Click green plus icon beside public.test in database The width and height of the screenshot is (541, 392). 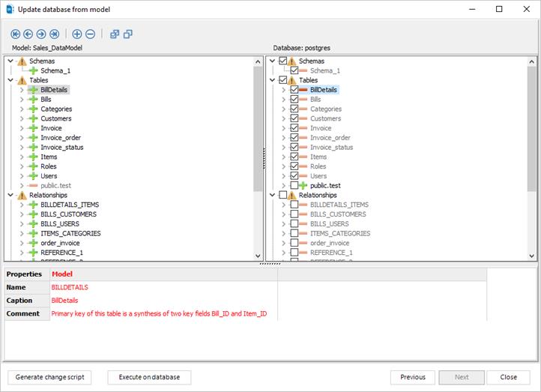pos(303,186)
